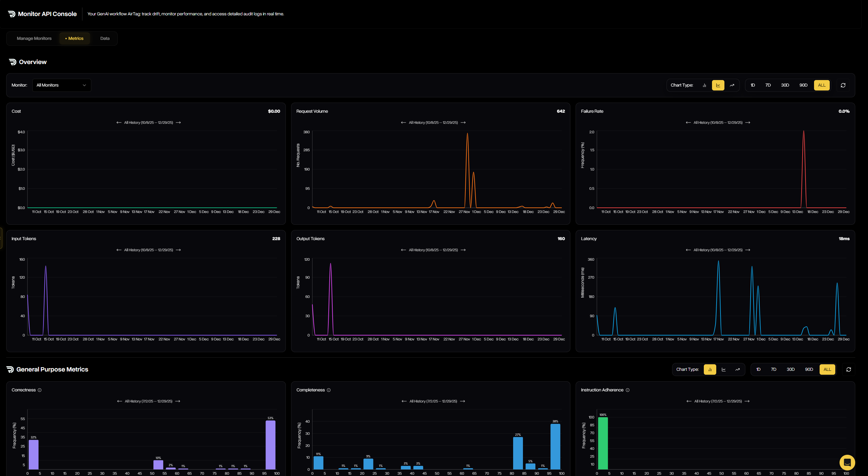The height and width of the screenshot is (476, 868).
Task: Select the line chart type under General Purpose Metrics
Action: pyautogui.click(x=723, y=369)
